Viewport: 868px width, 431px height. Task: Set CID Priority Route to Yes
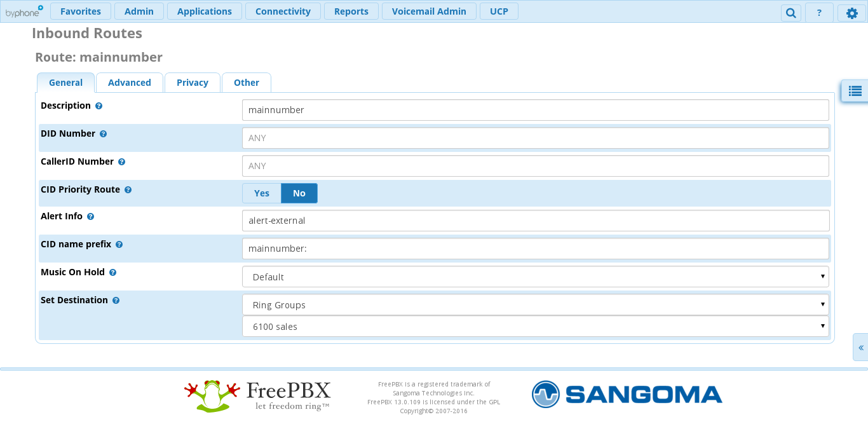click(262, 193)
